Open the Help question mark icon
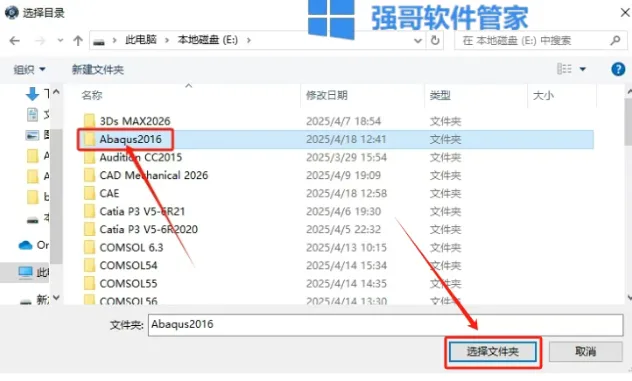Screen dimensions: 632x381 coord(618,69)
